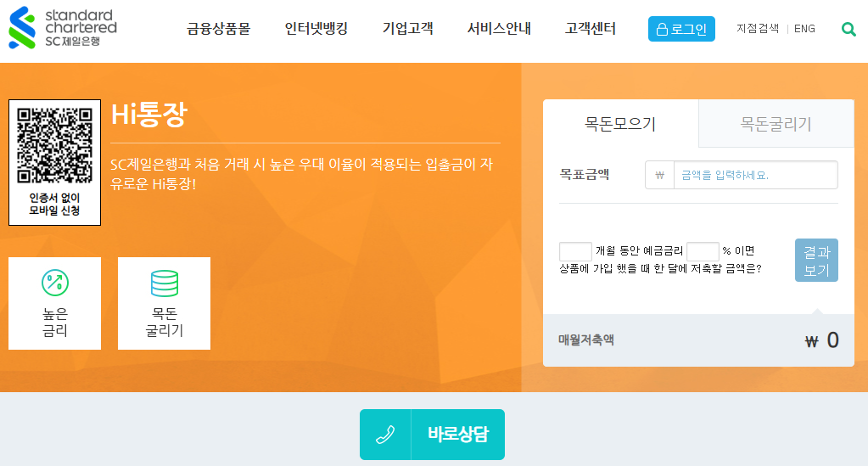868x466 pixels.
Task: Open the 금융상품몰 menu
Action: pos(219,29)
